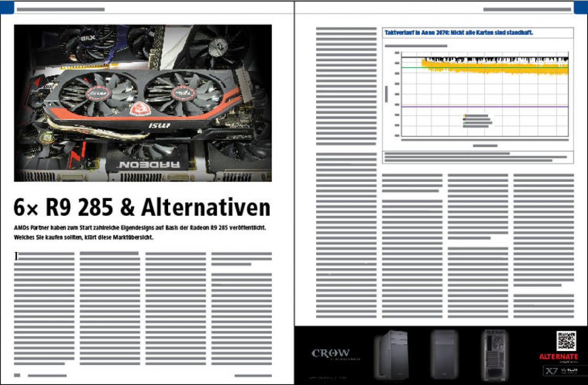Open the ALTERNATE logo link

tap(559, 357)
